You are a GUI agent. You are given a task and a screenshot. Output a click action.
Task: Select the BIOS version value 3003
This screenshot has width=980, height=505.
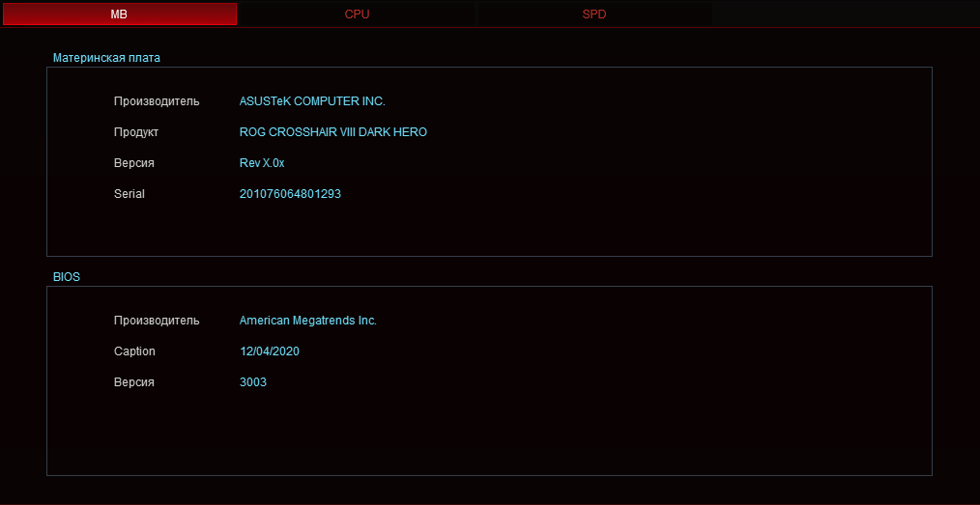[252, 382]
